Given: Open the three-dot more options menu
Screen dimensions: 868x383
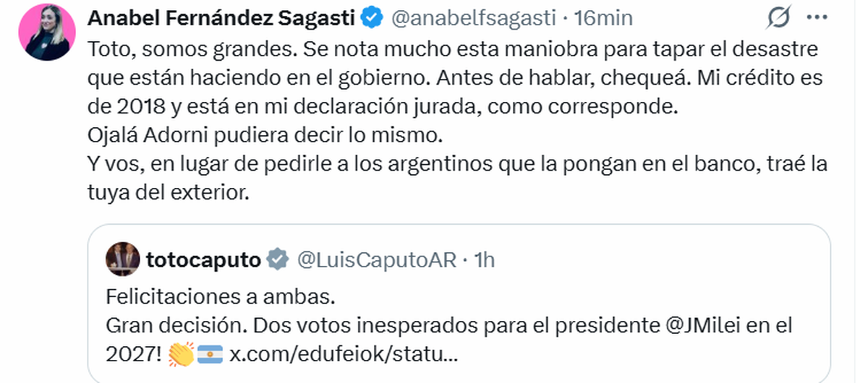Looking at the screenshot, I should [817, 19].
